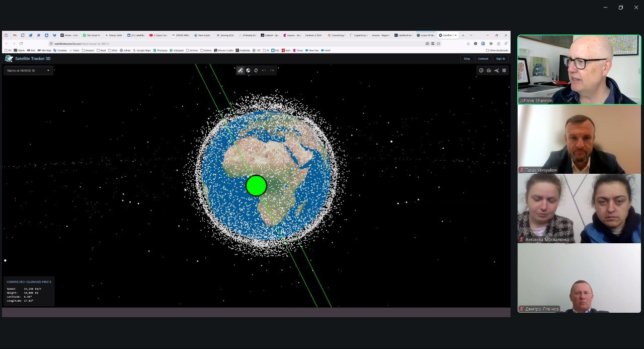Click the refresh rotation icon in toolbar

pos(256,71)
